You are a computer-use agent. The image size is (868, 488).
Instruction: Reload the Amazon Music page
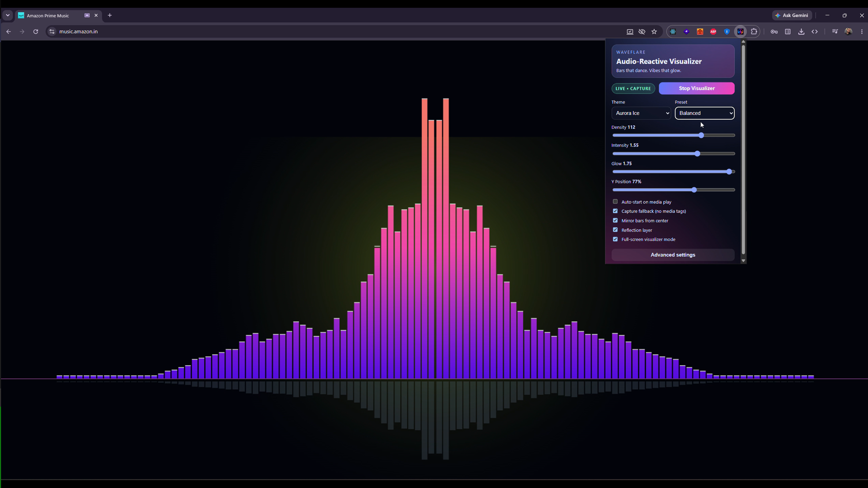[x=36, y=32]
